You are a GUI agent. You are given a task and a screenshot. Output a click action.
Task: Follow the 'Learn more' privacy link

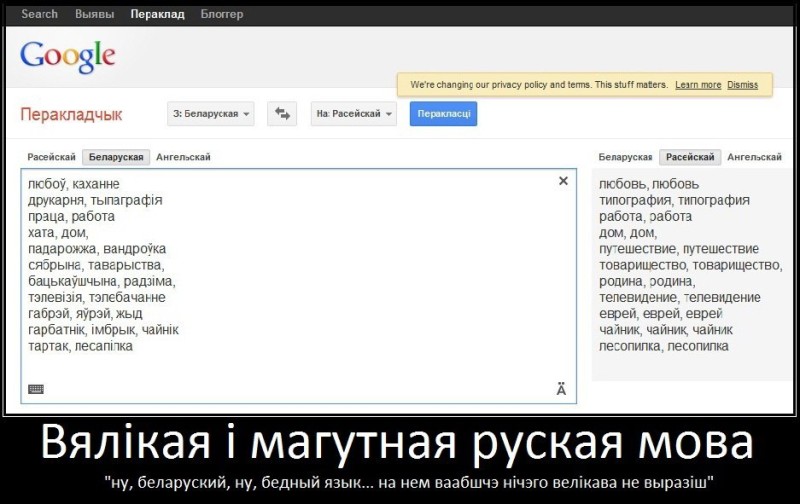(x=698, y=85)
